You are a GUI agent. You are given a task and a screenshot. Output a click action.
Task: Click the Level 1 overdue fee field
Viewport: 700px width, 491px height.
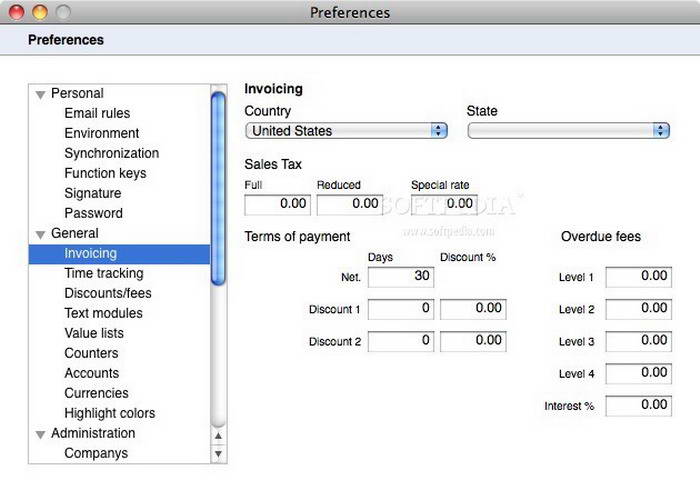pyautogui.click(x=638, y=277)
